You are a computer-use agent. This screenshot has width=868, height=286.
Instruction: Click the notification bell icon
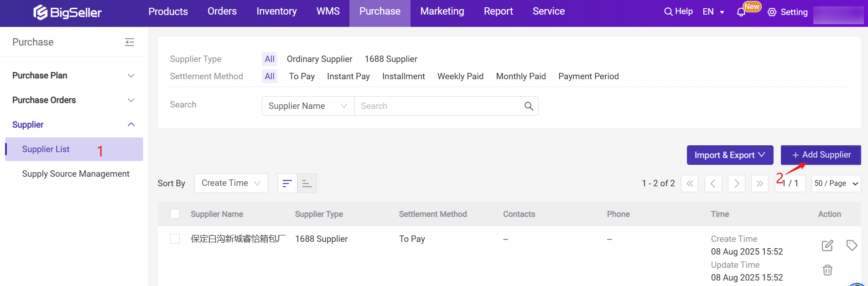[x=741, y=12]
